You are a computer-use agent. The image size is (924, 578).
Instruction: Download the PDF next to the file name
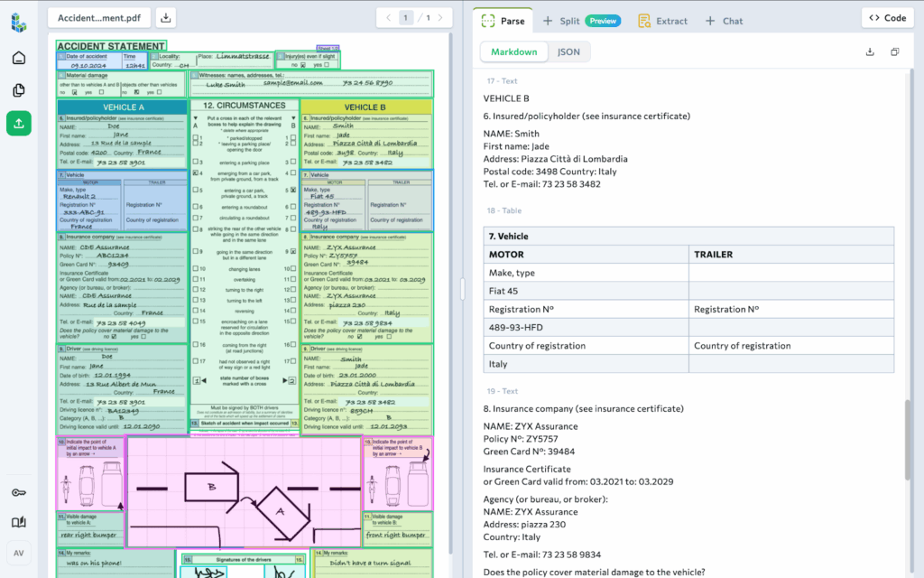(166, 17)
